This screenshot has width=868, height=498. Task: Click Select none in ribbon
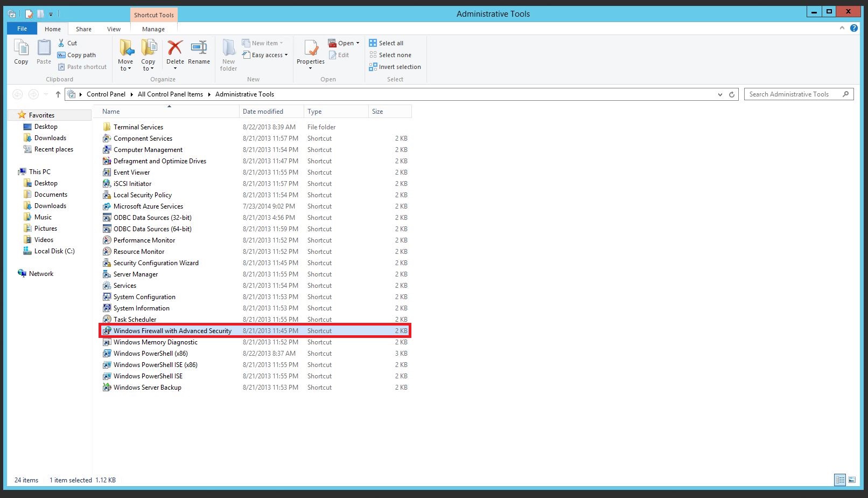(390, 55)
